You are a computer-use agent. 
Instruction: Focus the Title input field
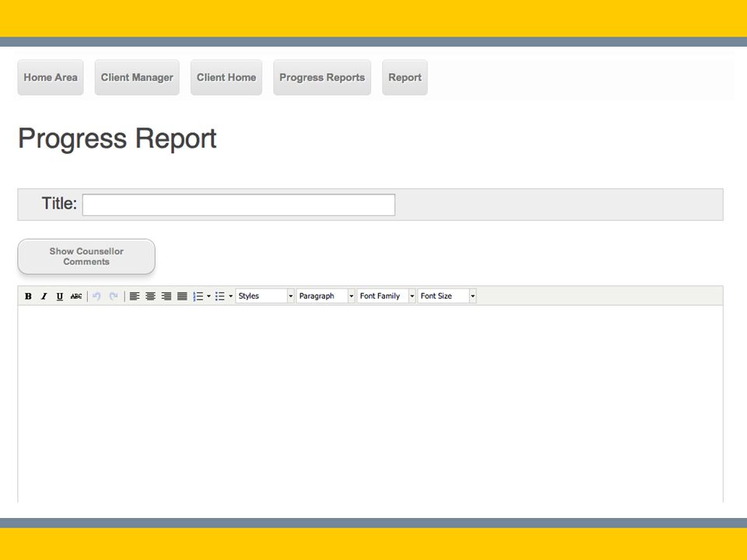pos(239,205)
